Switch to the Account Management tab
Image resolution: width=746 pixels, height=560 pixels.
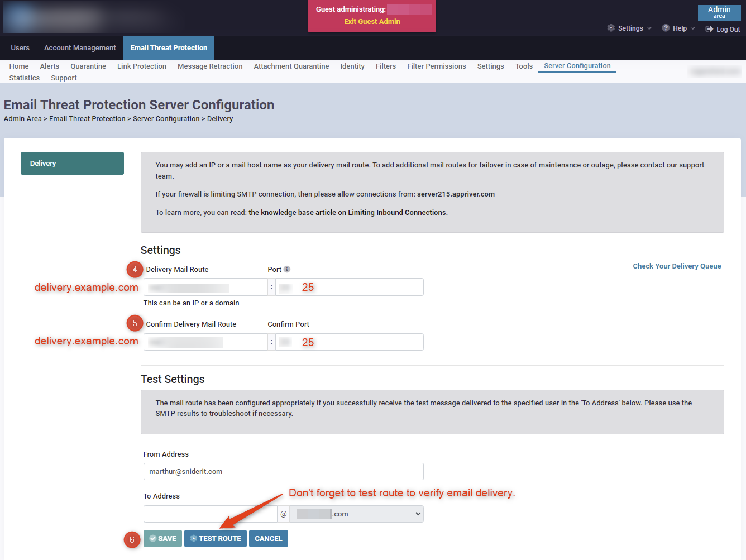click(x=80, y=48)
